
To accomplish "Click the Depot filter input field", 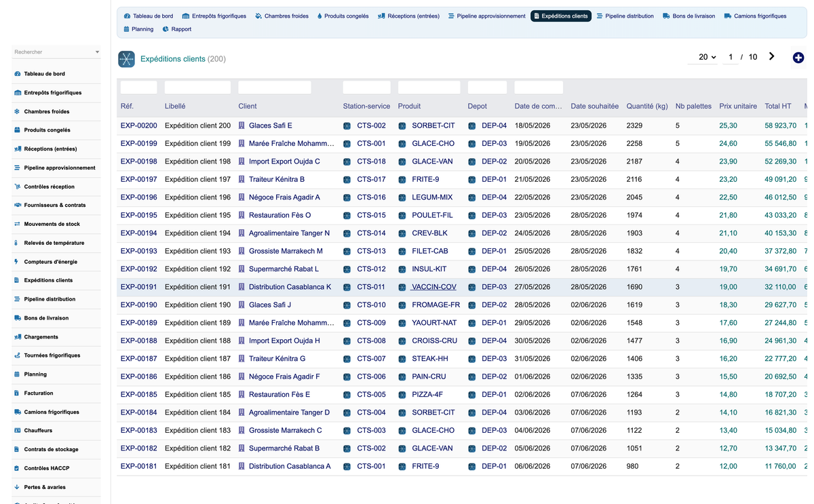I will coord(487,88).
